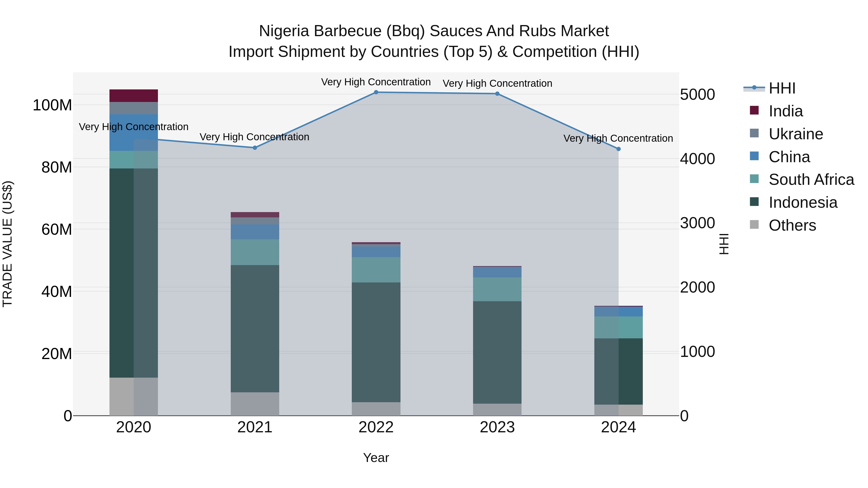
Task: Select the 2023 HHI data point
Action: pyautogui.click(x=497, y=94)
